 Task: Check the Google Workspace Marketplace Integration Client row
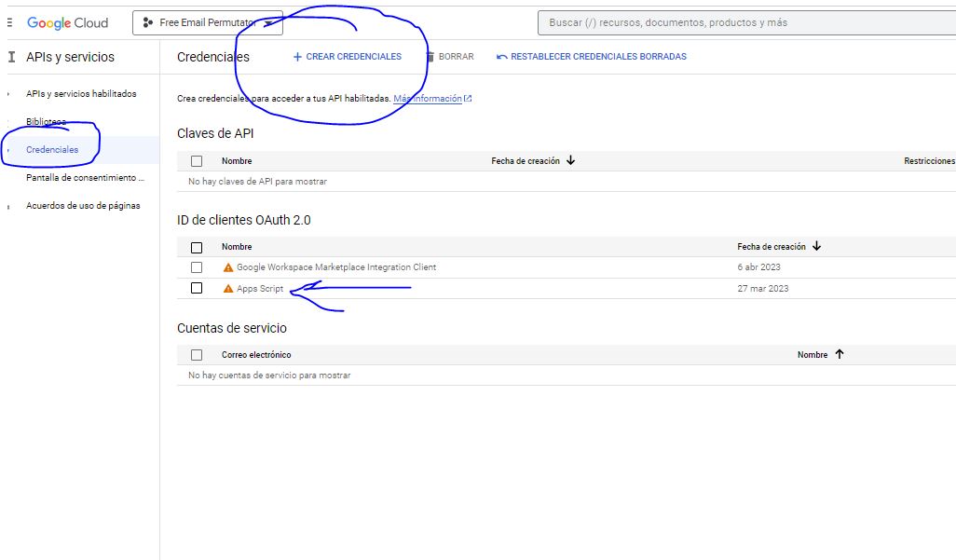coord(197,267)
